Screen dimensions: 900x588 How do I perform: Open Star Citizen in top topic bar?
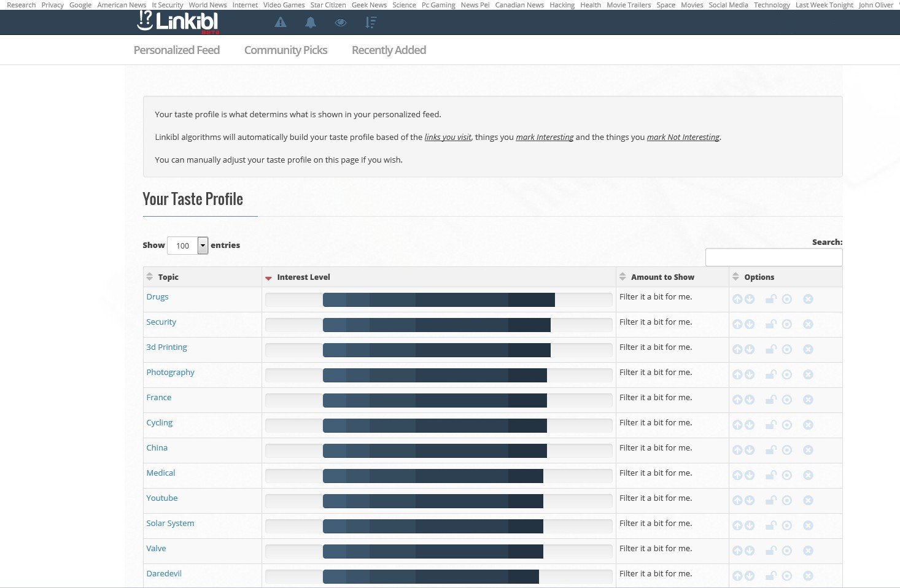point(328,5)
